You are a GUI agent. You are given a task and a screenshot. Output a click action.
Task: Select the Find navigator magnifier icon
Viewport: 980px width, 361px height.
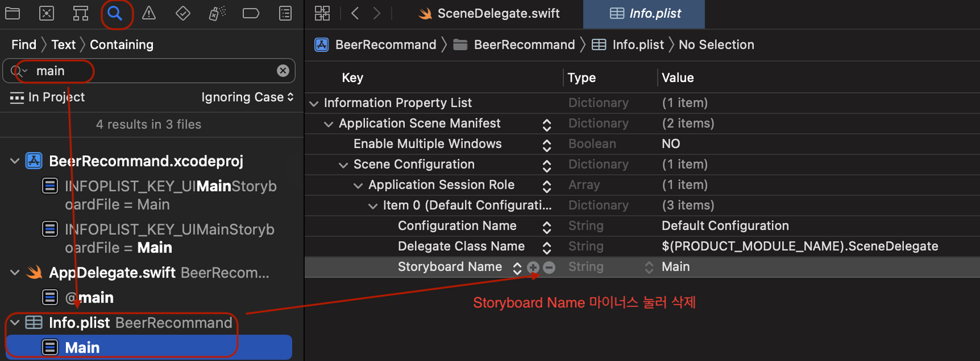tap(115, 13)
